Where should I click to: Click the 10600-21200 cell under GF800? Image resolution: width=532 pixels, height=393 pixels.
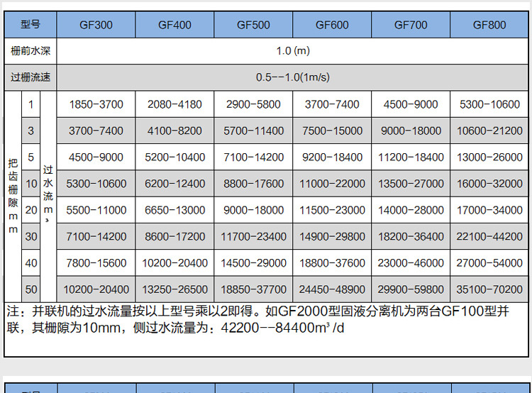[489, 131]
